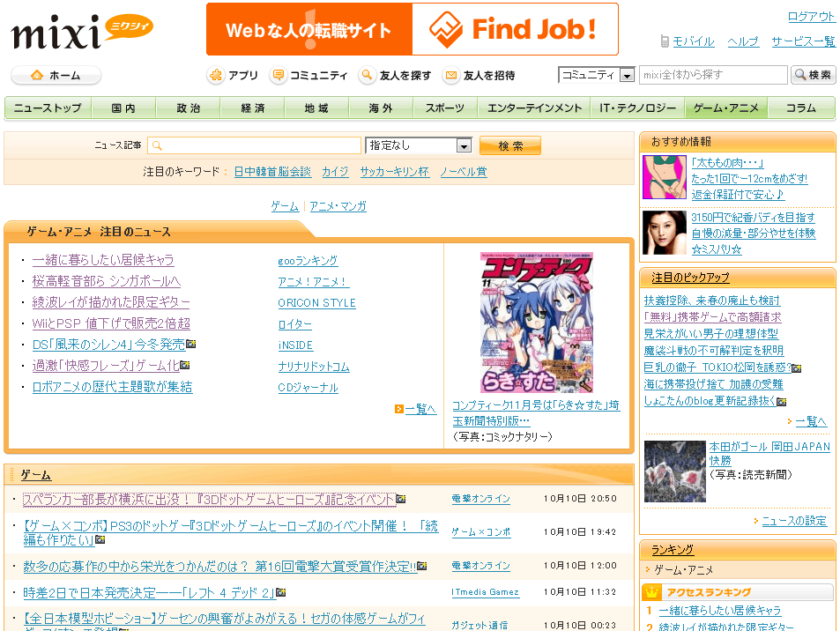
Task: Click the アプリ puzzle icon
Action: pyautogui.click(x=215, y=76)
